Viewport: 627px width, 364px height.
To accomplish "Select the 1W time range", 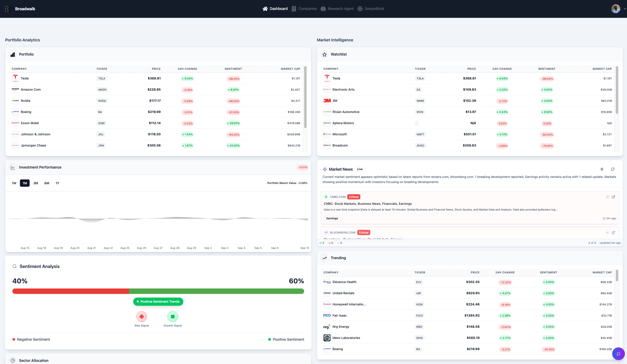I will tap(14, 183).
